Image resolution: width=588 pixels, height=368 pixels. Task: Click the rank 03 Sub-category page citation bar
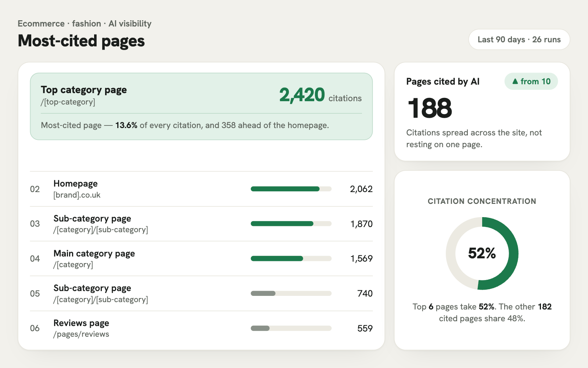(291, 224)
